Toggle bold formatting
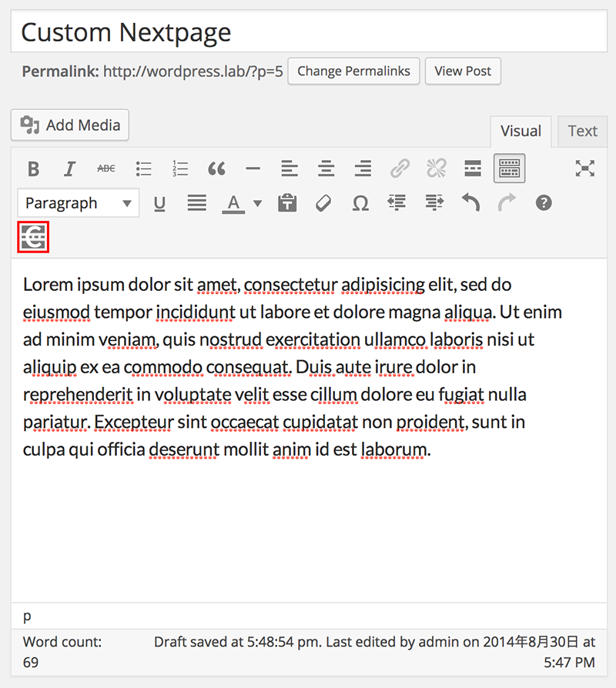The height and width of the screenshot is (688, 616). point(33,169)
